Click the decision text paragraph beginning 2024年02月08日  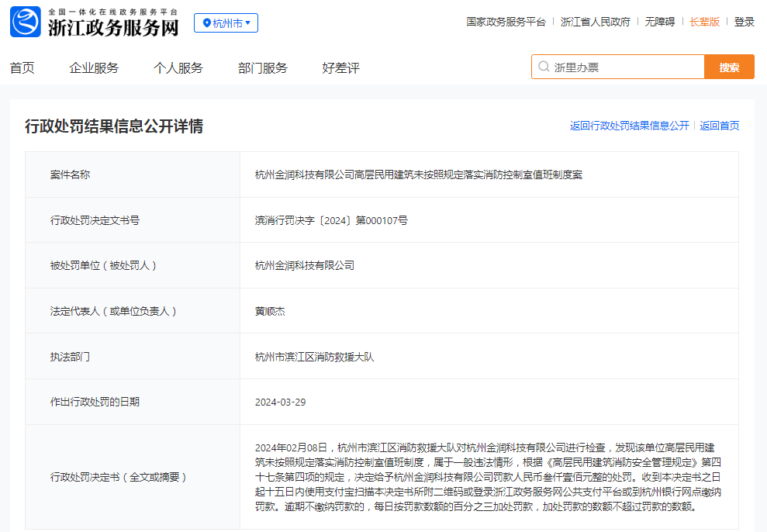point(488,477)
